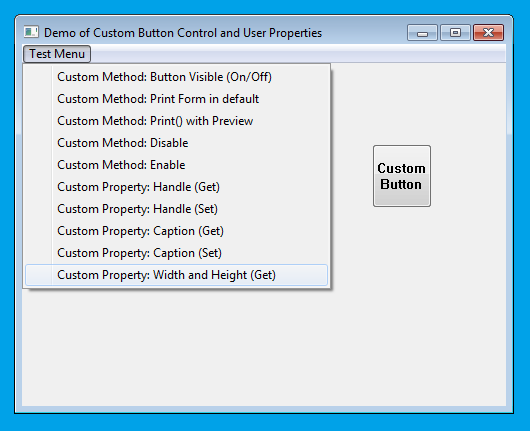
Task: Click the Custom Button control
Action: pos(402,176)
